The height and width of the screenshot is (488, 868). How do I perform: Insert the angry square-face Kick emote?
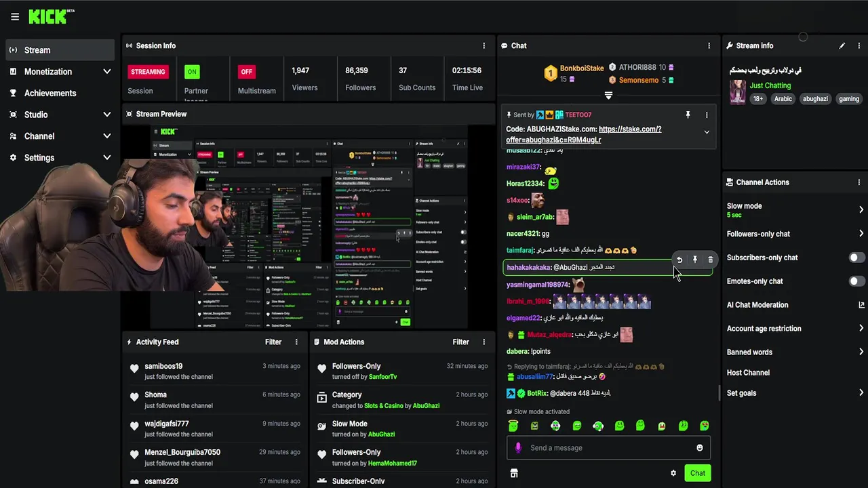[534, 426]
